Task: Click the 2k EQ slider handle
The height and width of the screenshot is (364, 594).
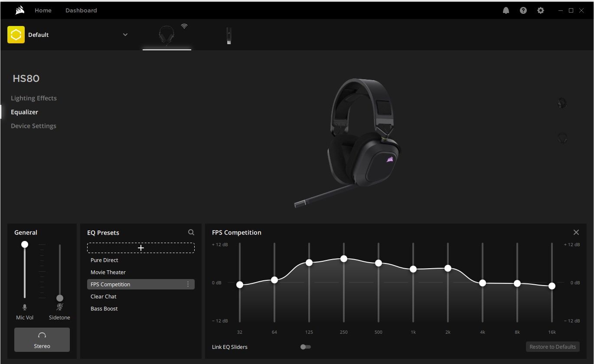Action: coord(448,268)
